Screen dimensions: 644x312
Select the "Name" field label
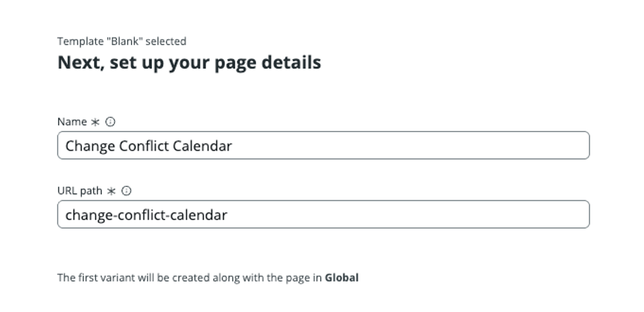tap(72, 122)
